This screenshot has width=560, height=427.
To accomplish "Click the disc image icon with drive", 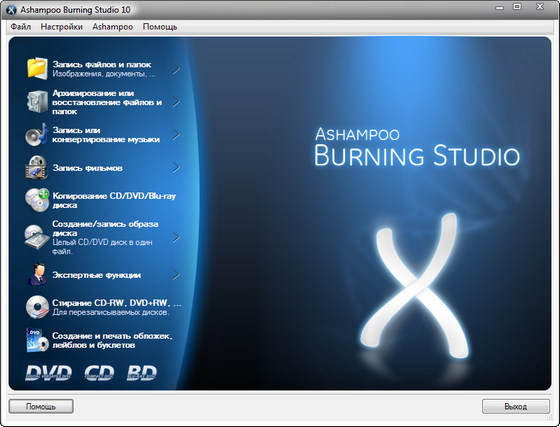I will [x=37, y=237].
